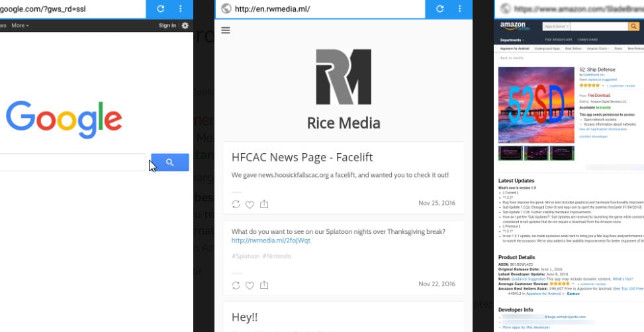Click the bugs.ashoprojects.com email link
644x332 pixels.
point(565,317)
